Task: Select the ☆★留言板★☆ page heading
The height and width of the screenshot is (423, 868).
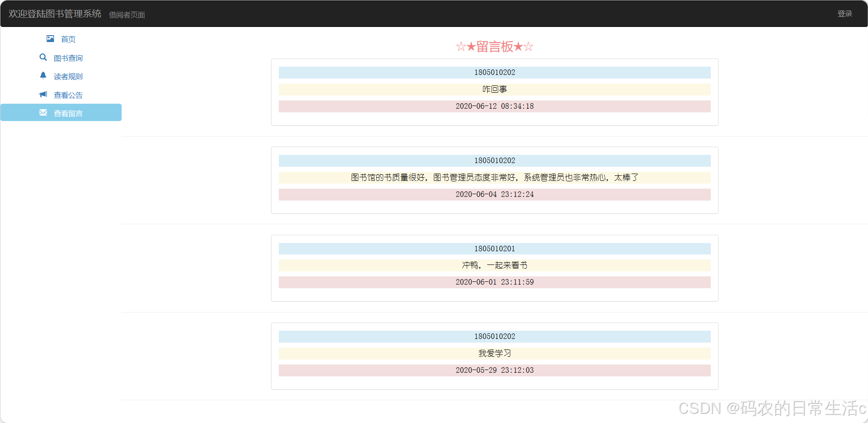Action: [494, 46]
